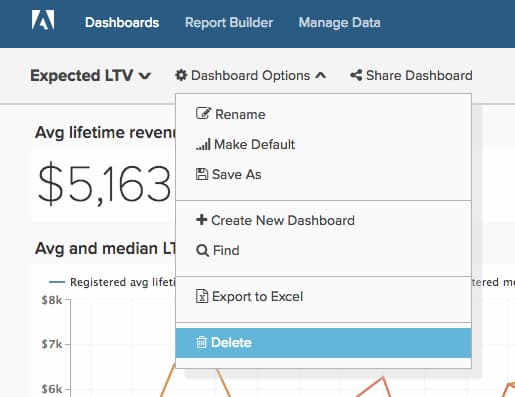Choose Save As in the menu

click(323, 174)
